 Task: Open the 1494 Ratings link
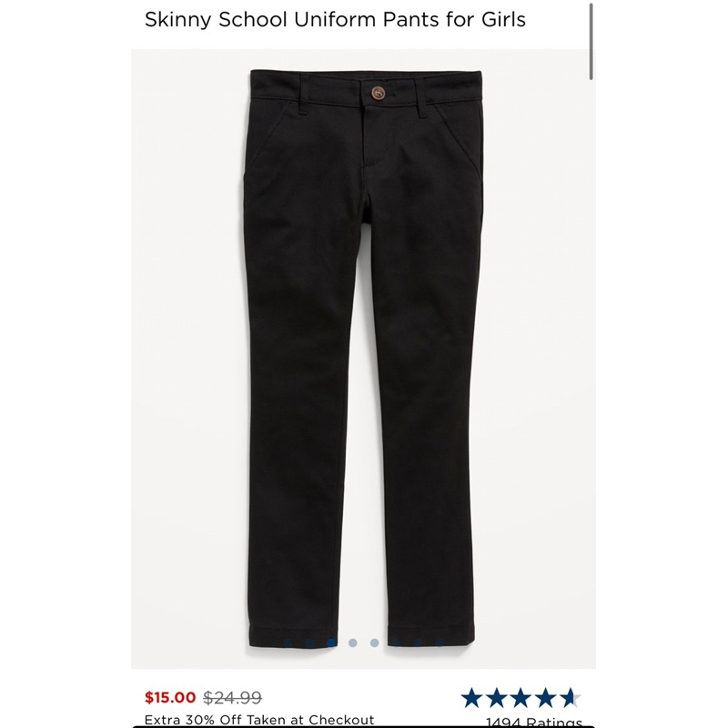[x=533, y=722]
